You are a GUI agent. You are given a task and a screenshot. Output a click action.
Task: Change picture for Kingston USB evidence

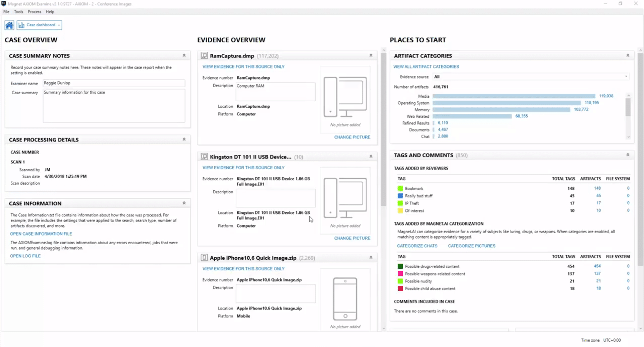[x=352, y=238]
